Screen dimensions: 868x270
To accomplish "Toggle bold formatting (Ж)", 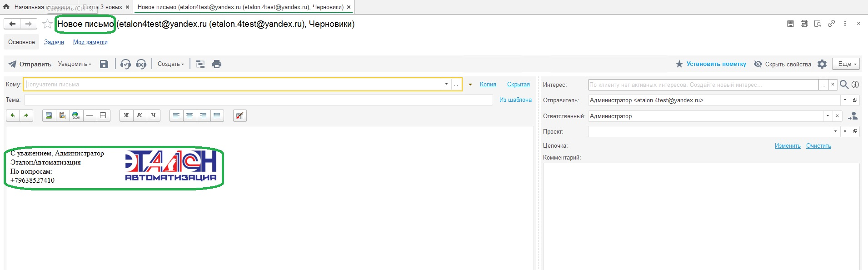I will pyautogui.click(x=126, y=115).
